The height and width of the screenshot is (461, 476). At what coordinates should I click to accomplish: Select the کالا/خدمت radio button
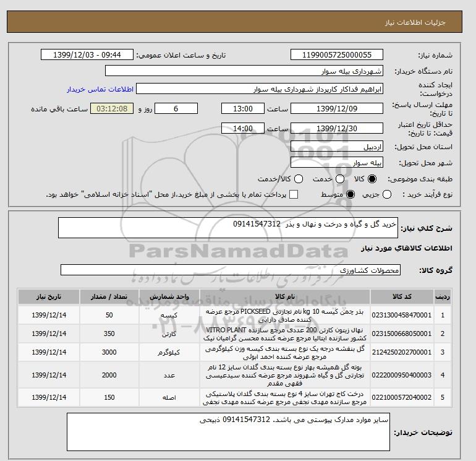click(299, 179)
